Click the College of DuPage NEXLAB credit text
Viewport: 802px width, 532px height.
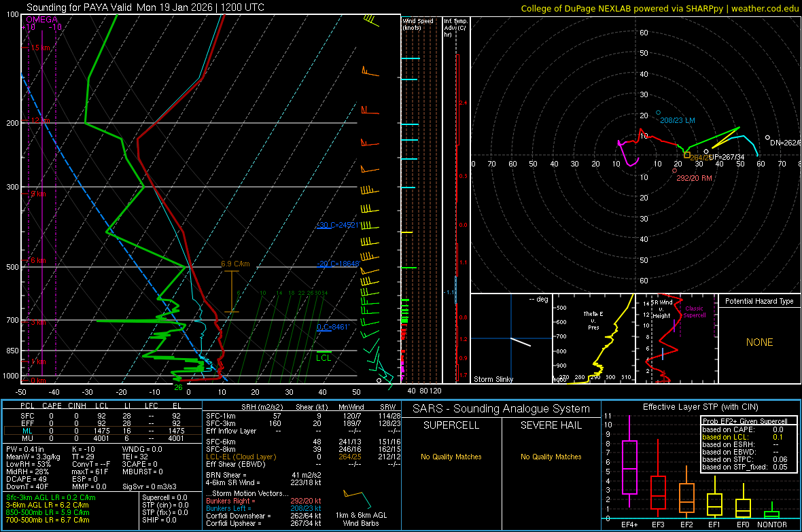[x=659, y=8]
